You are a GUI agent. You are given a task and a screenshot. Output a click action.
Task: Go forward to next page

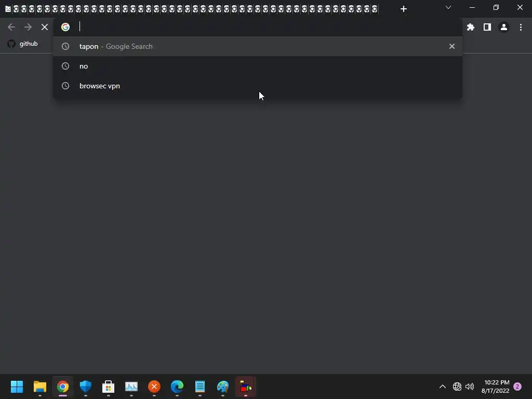coord(28,27)
